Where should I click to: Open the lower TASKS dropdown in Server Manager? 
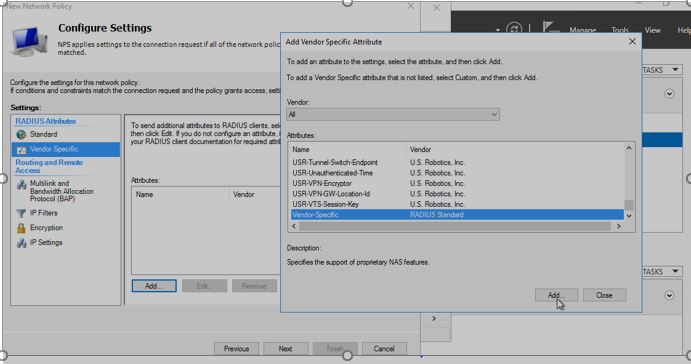[661, 271]
